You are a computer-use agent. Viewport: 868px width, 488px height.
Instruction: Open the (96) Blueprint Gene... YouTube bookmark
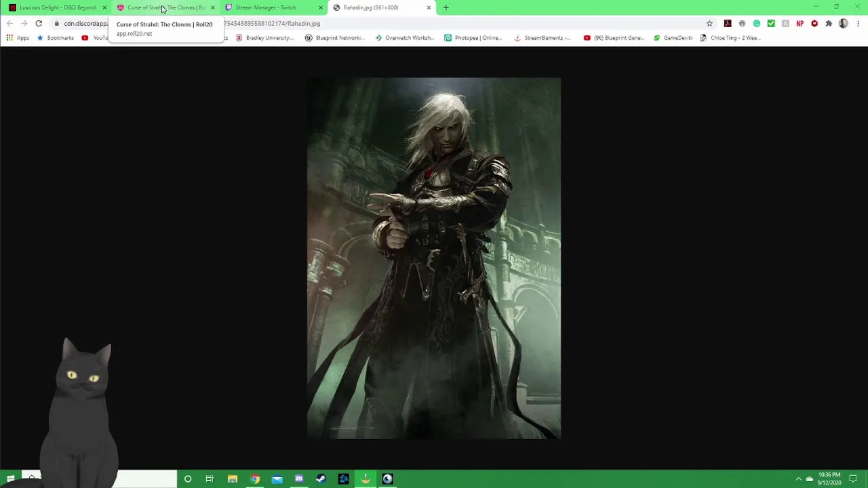(614, 38)
